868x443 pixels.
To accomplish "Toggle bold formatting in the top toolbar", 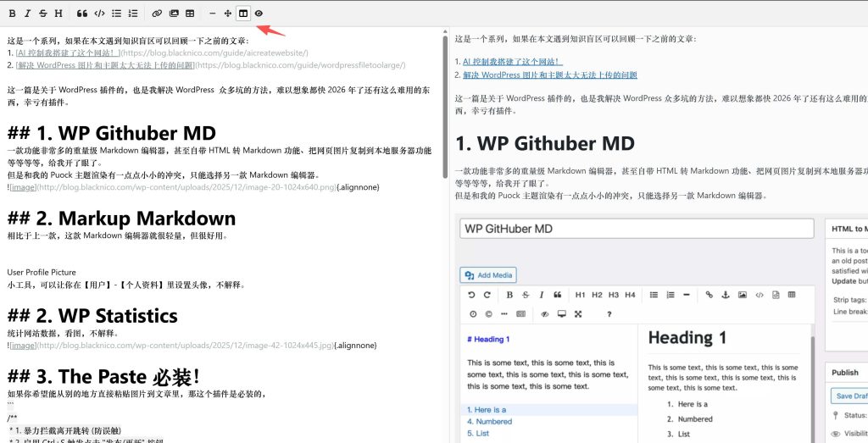I will point(12,14).
